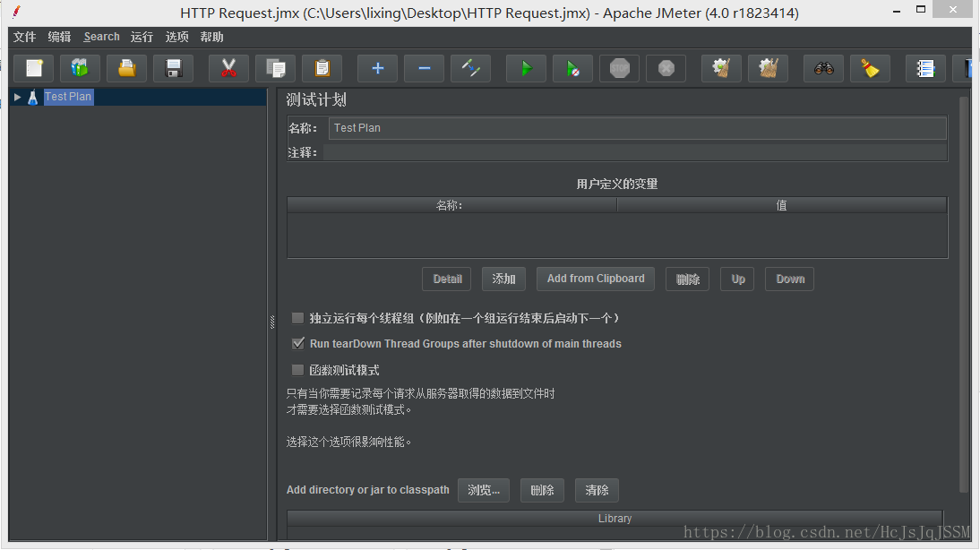Click the Detail button
Image resolution: width=980 pixels, height=550 pixels.
click(447, 279)
